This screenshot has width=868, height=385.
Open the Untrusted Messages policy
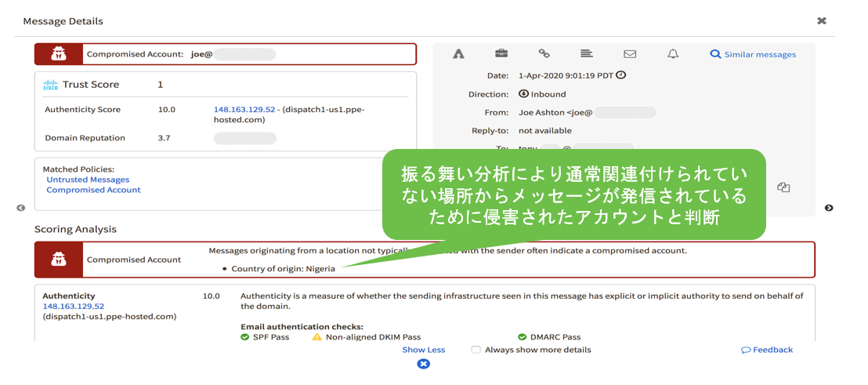coord(88,180)
